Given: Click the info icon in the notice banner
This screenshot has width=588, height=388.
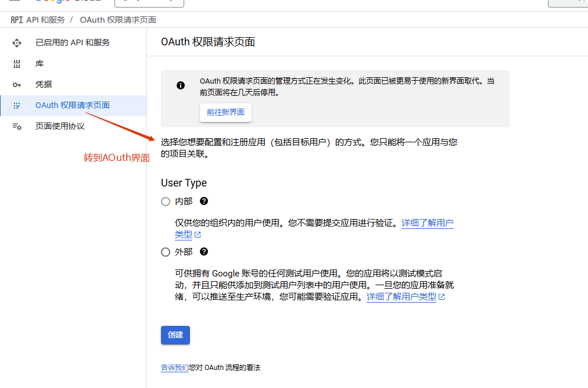Looking at the screenshot, I should pos(181,85).
